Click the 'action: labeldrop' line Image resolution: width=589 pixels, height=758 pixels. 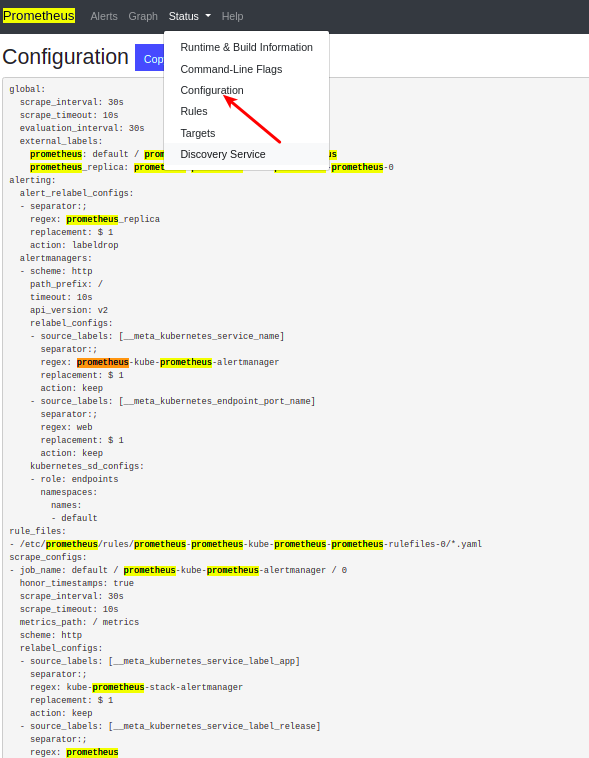[x=74, y=245]
